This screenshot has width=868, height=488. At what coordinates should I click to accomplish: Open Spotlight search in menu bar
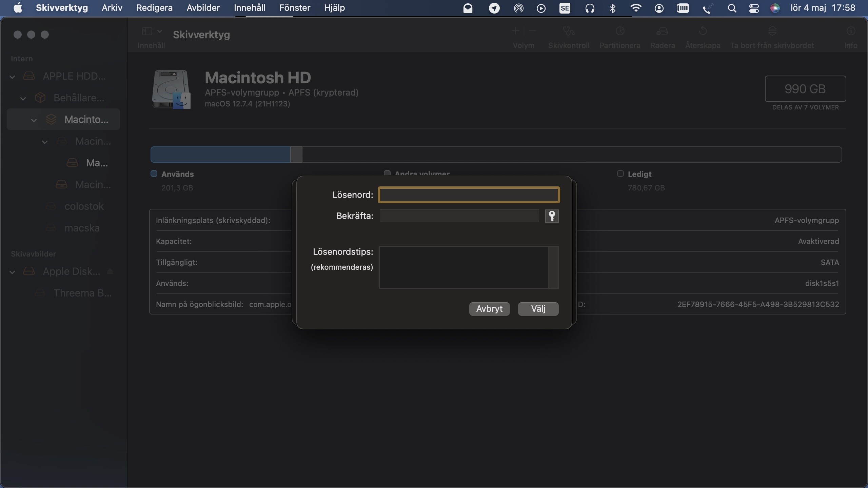coord(732,8)
